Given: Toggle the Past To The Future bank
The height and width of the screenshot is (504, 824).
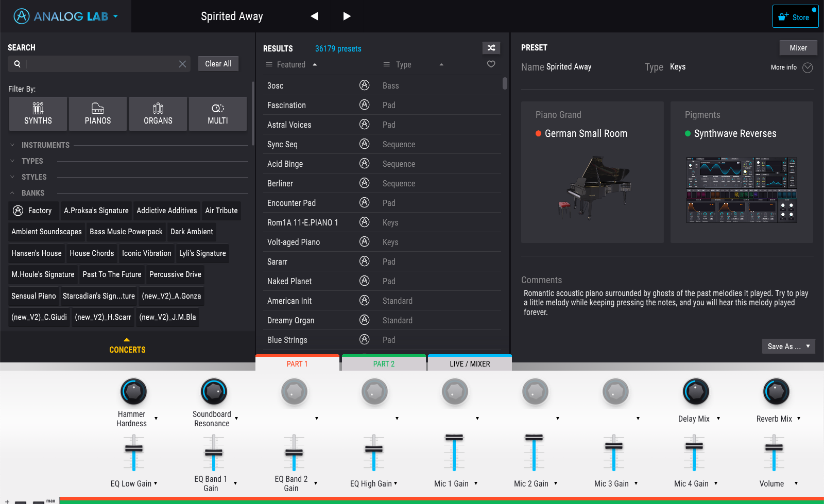Looking at the screenshot, I should pos(112,274).
